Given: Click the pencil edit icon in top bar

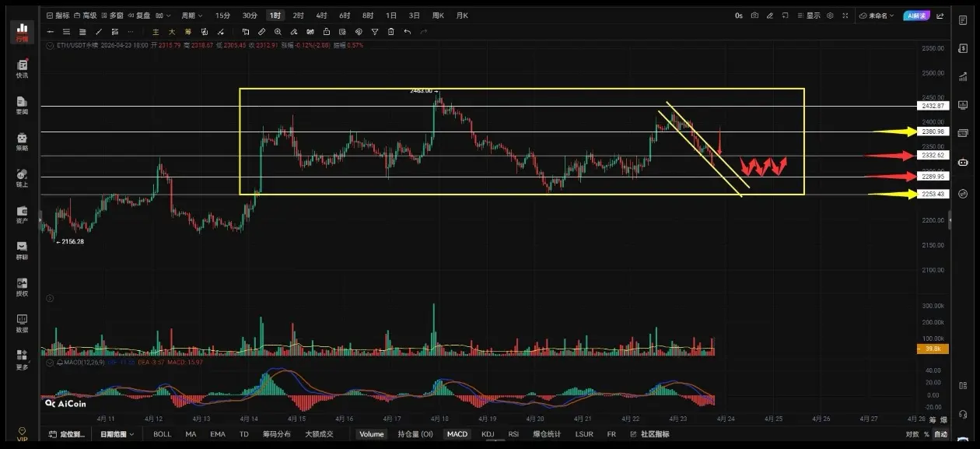Looking at the screenshot, I should 769,16.
